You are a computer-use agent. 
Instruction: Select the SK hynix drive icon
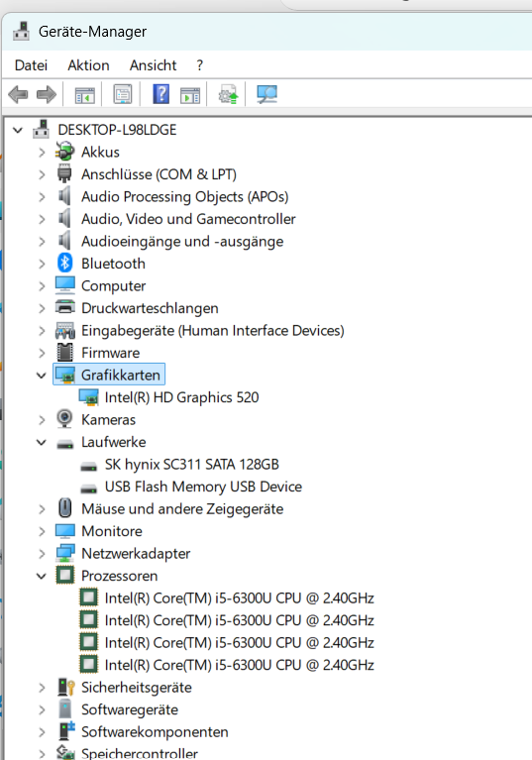[88, 466]
